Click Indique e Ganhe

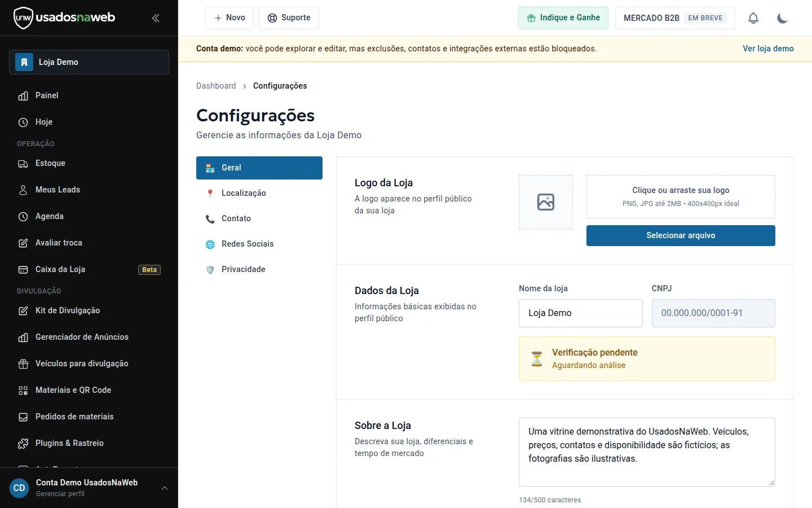coord(563,18)
